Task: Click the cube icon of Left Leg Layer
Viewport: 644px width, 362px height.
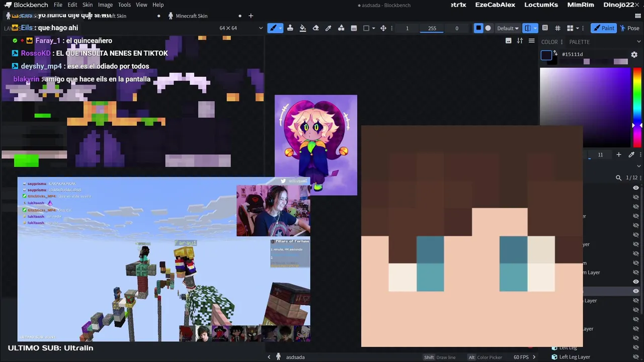Action: [554, 357]
